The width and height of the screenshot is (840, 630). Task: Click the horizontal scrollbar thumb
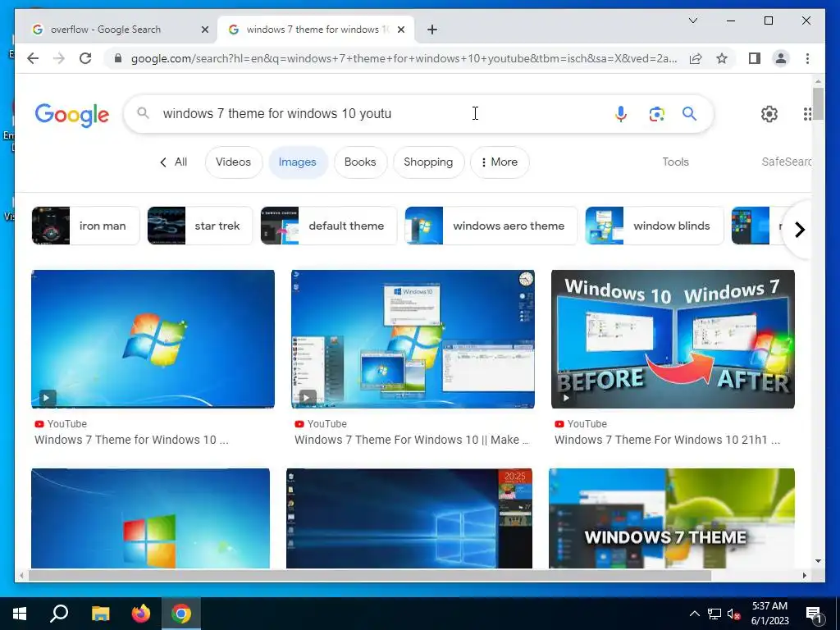370,575
